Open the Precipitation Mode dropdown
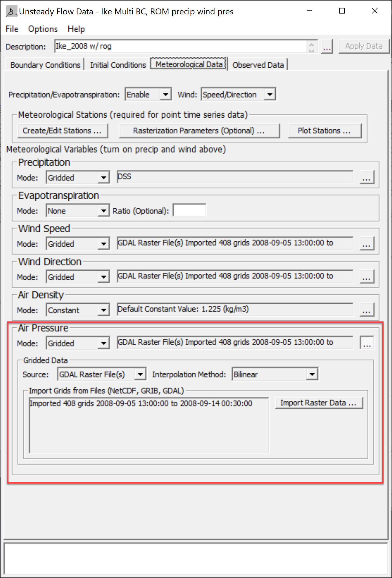392x578 pixels. click(x=78, y=177)
